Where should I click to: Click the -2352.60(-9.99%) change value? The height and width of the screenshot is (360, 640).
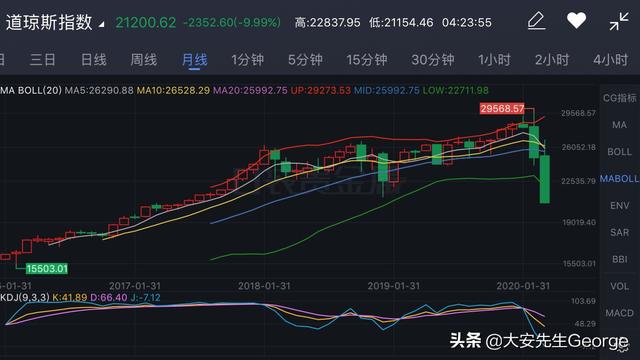[x=232, y=22]
